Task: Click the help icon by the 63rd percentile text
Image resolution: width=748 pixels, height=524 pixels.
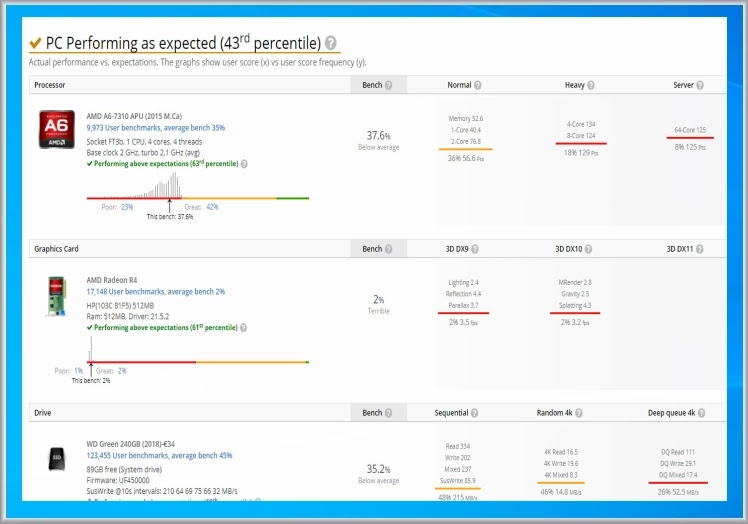Action: click(244, 164)
